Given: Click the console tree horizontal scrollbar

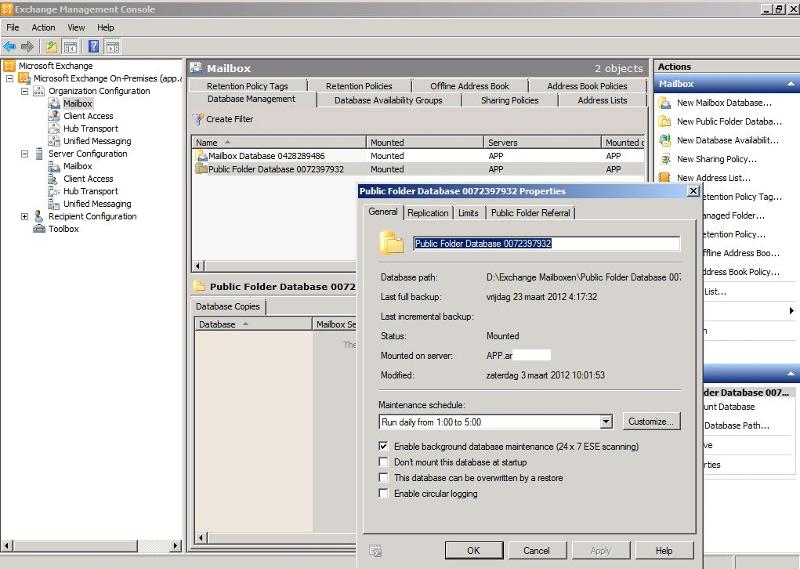Looking at the screenshot, I should (91, 546).
